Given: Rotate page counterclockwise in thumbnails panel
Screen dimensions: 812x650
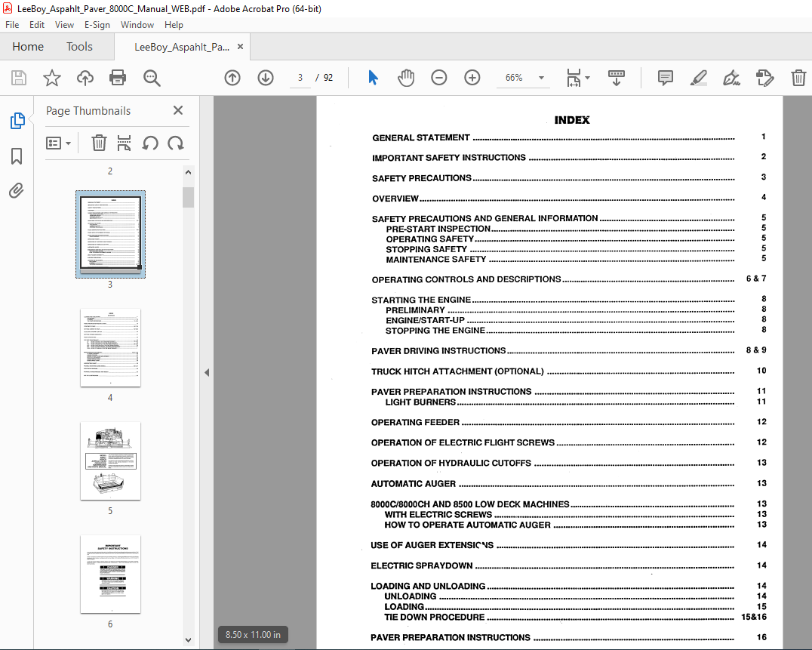Looking at the screenshot, I should pos(150,143).
